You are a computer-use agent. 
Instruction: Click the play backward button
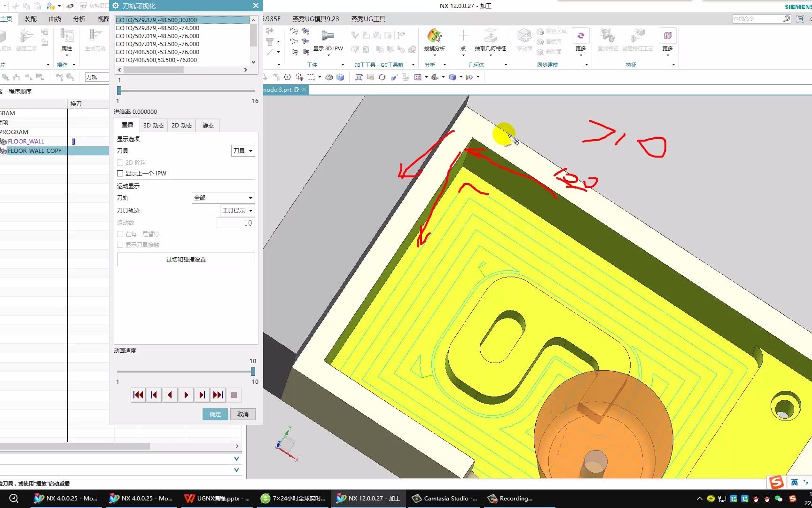click(x=170, y=395)
